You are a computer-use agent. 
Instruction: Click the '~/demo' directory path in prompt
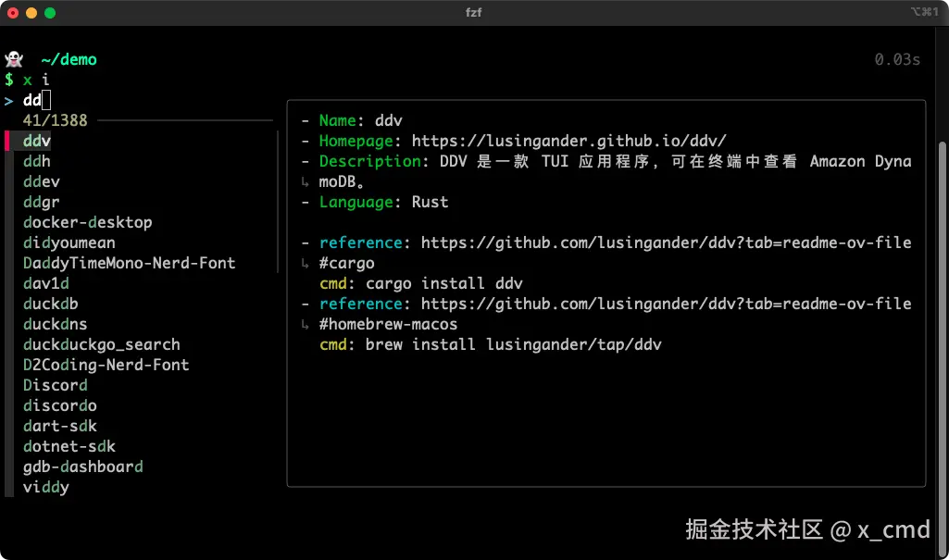click(69, 59)
